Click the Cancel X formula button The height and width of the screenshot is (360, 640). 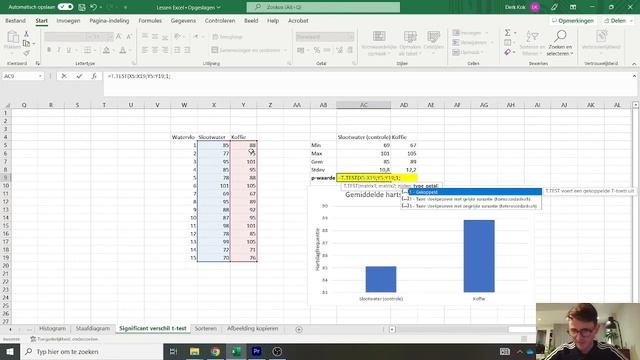pyautogui.click(x=64, y=76)
